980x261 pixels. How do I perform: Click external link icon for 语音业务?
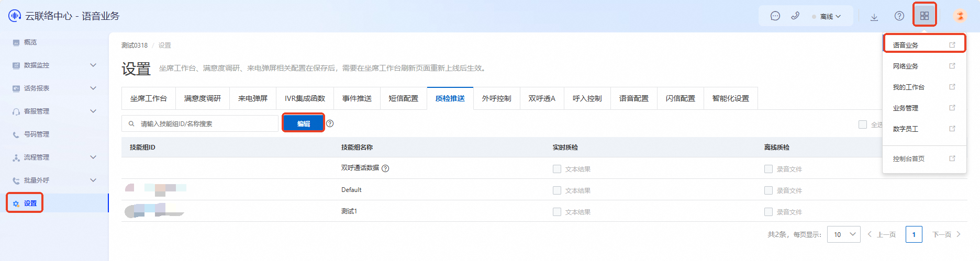click(952, 45)
